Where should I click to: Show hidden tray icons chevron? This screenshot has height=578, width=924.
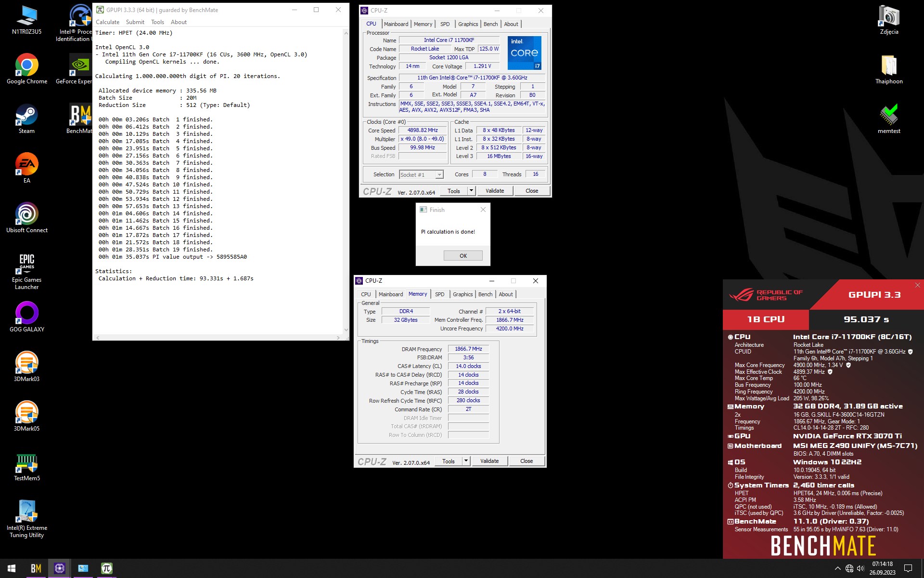838,568
